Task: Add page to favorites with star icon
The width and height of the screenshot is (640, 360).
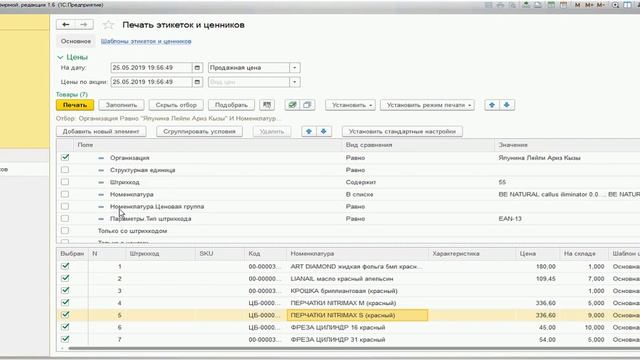Action: [108, 25]
